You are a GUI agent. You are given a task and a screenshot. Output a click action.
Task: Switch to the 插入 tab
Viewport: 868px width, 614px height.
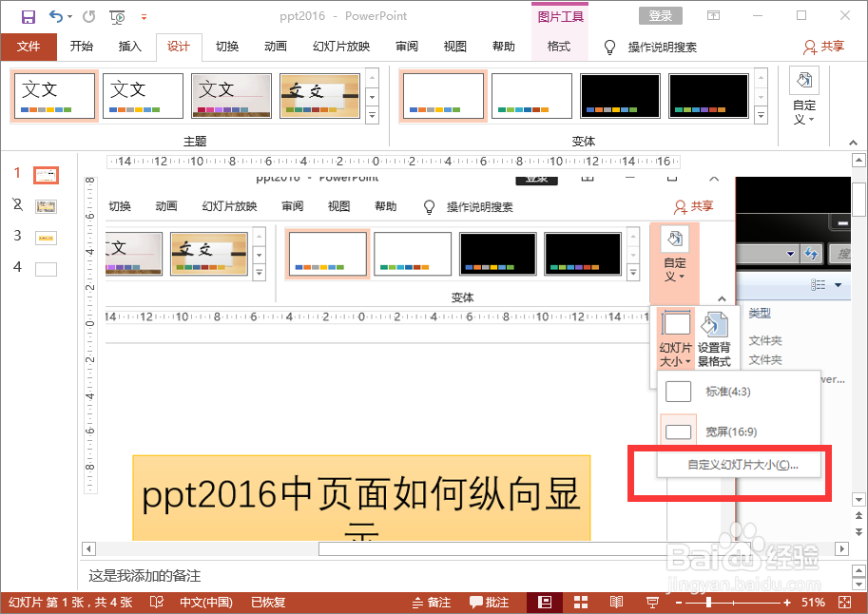pos(129,47)
